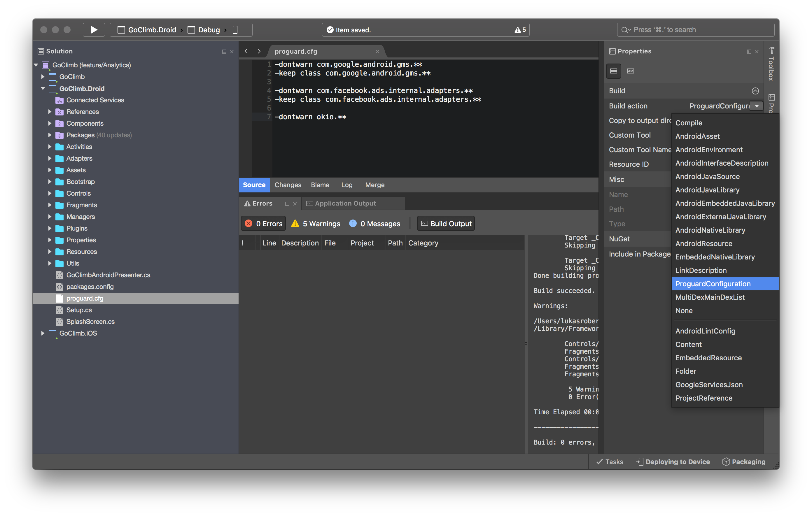Click the search field at top right

[x=695, y=30]
